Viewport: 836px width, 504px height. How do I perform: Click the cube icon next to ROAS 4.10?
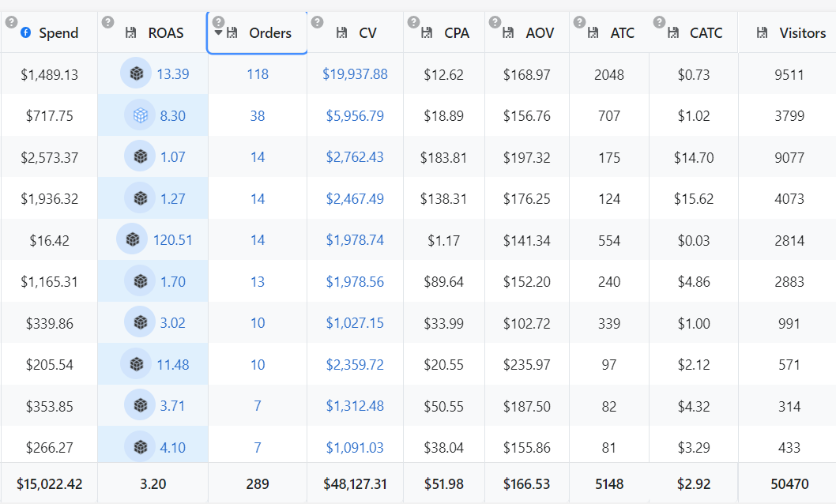click(x=140, y=447)
